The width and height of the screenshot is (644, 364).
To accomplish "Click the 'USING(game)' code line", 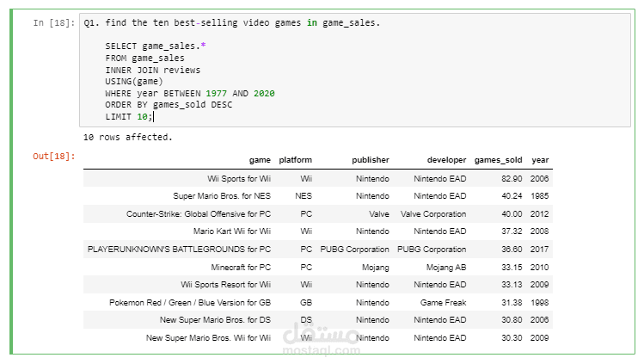I will point(134,82).
